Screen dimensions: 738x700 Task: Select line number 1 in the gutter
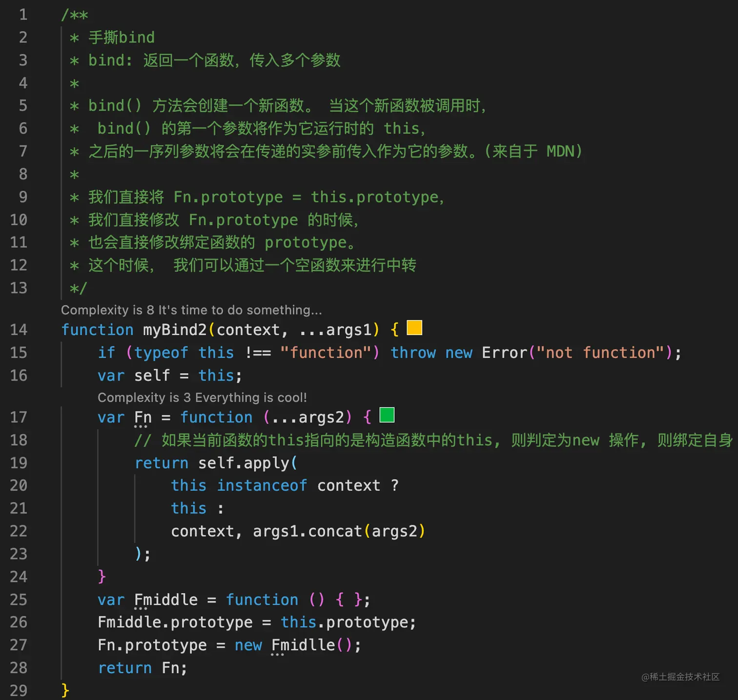(23, 15)
